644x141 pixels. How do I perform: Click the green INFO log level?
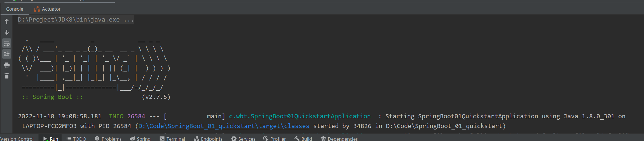pos(116,116)
